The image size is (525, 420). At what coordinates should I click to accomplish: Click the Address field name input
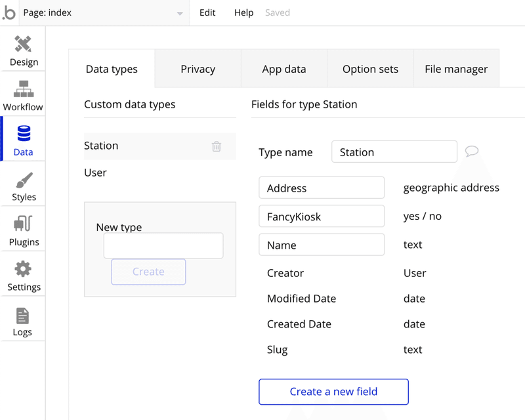click(322, 188)
